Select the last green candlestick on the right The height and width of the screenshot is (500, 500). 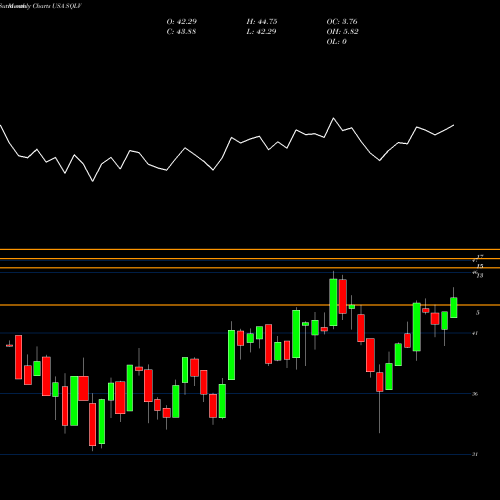coord(454,307)
